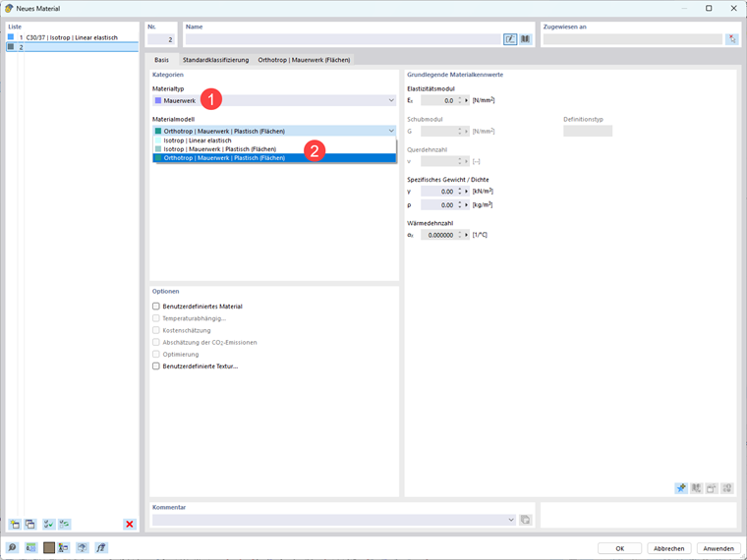Click the comment library icon beside Kommentar field

pos(525,520)
